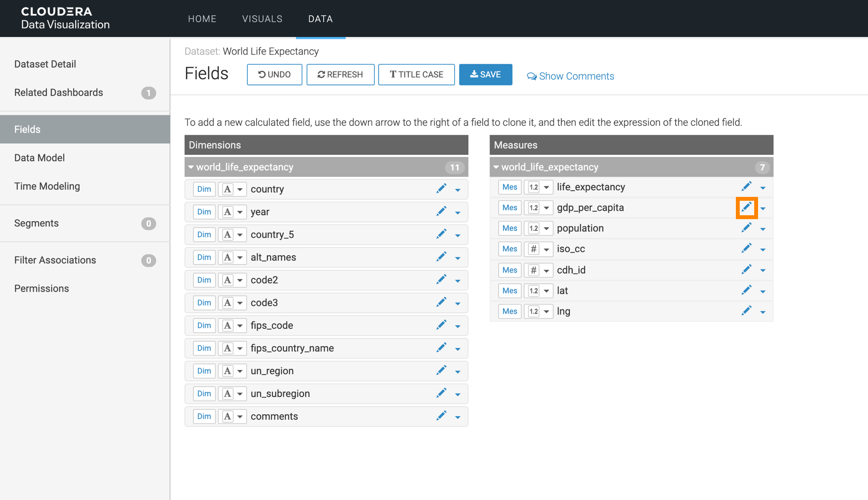Toggle the Mes badge on iso_cc

[509, 249]
